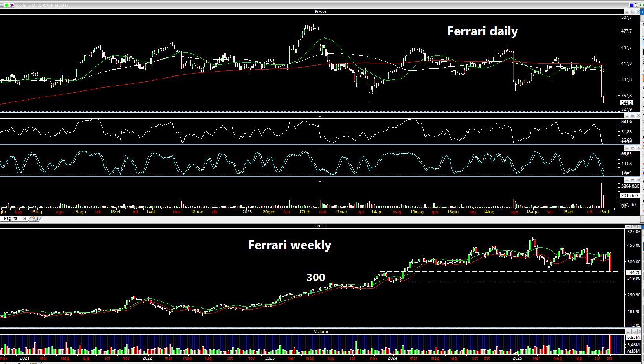Click the 2024 year label on weekly axis
The image size is (644, 364).
point(392,358)
